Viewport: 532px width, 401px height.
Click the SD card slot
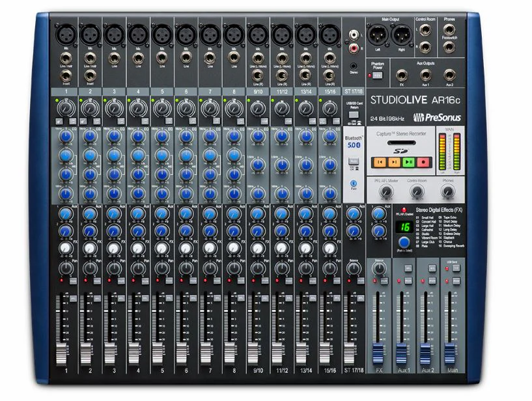401,143
